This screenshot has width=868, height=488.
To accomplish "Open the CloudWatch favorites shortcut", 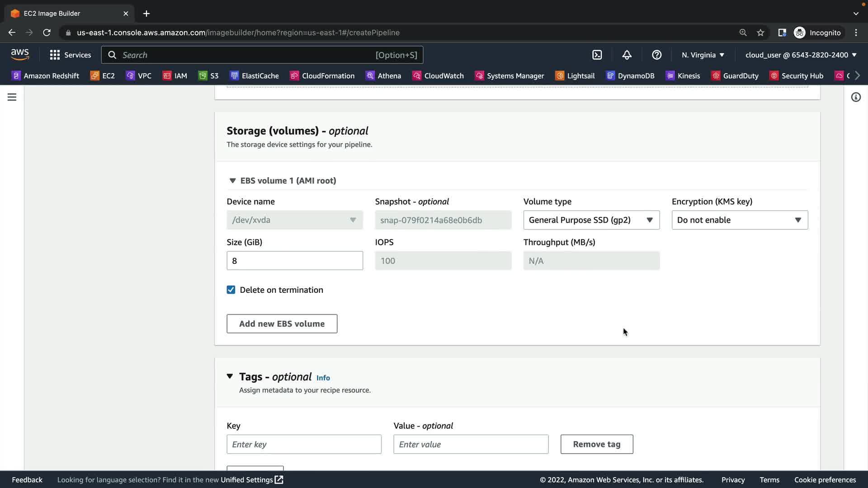I will (x=438, y=75).
